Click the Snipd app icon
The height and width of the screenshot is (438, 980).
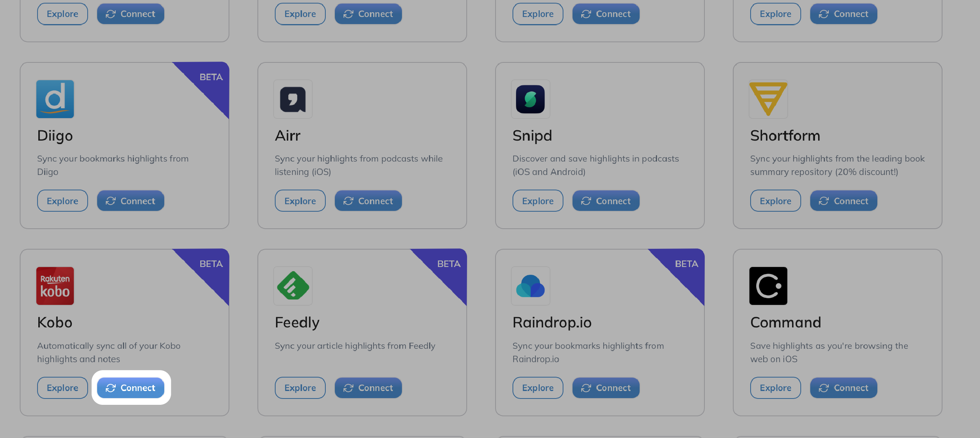tap(530, 99)
